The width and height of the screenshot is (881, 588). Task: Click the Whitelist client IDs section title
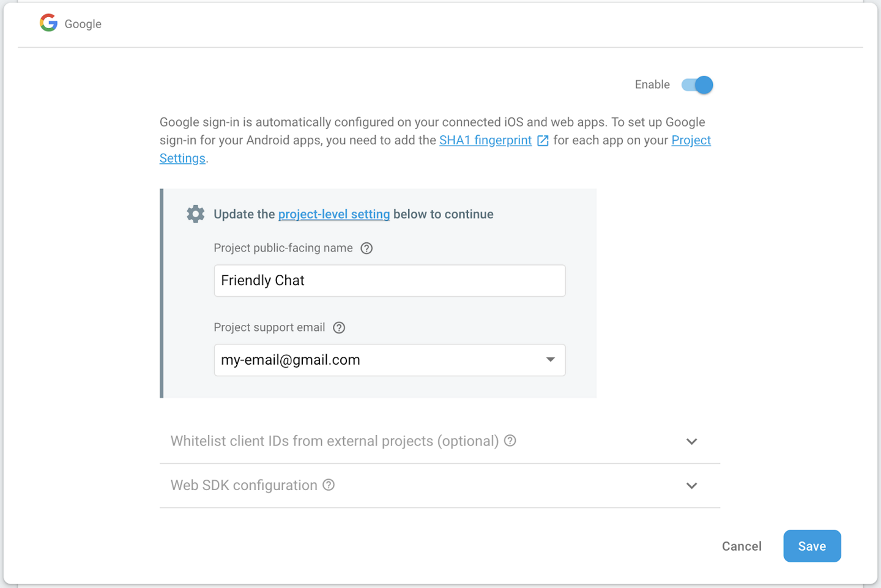coord(334,441)
